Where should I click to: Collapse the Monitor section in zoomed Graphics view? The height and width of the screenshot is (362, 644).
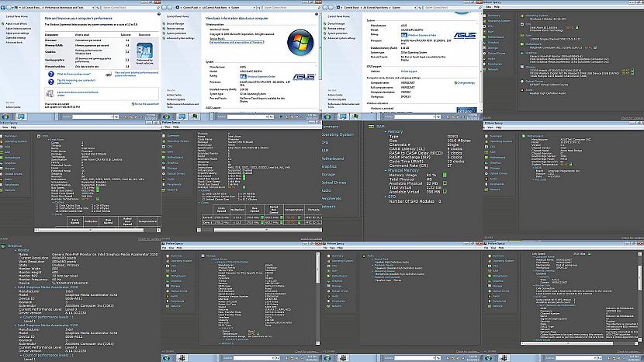point(16,250)
